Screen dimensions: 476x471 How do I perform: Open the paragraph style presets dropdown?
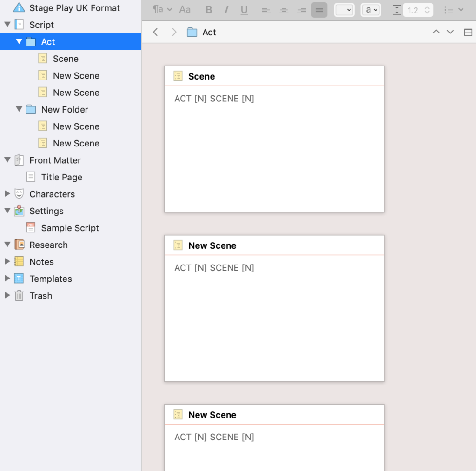[162, 10]
